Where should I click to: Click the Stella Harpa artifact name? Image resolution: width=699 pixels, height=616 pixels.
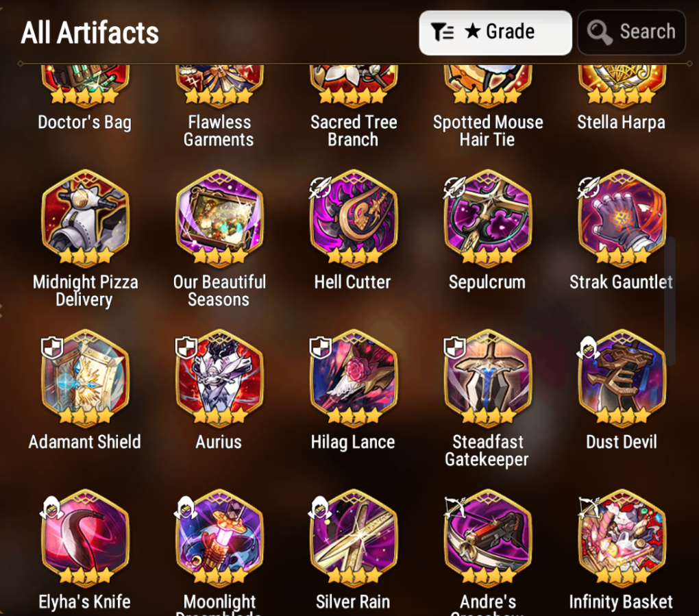[622, 122]
